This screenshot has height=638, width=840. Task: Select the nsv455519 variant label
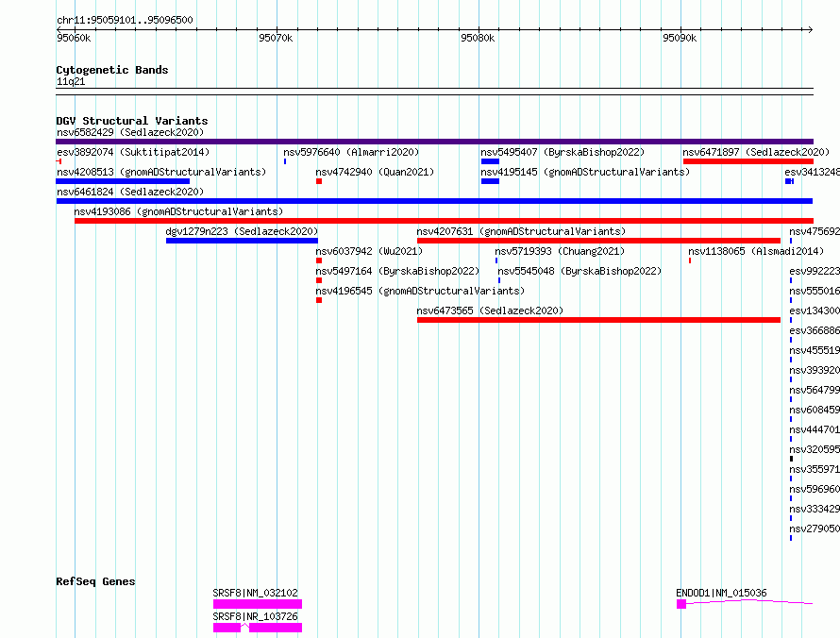point(815,350)
